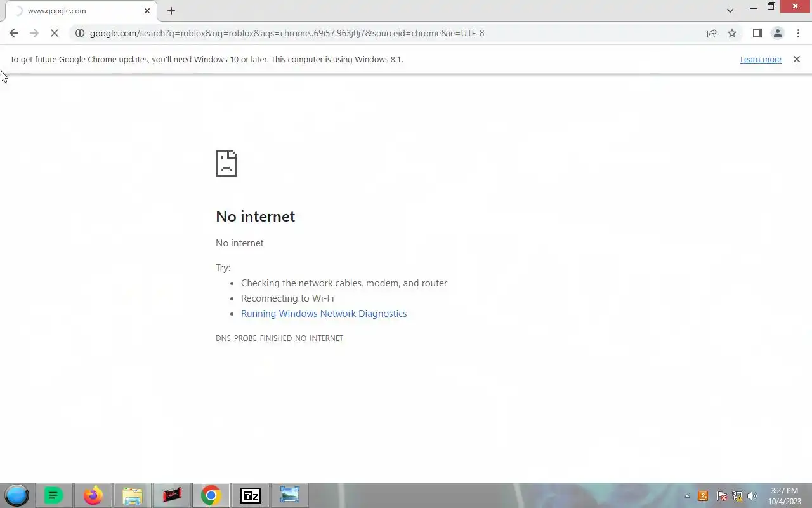Open the clock showing 3:27 PM
Viewport: 812px width, 508px height.
tap(784, 496)
